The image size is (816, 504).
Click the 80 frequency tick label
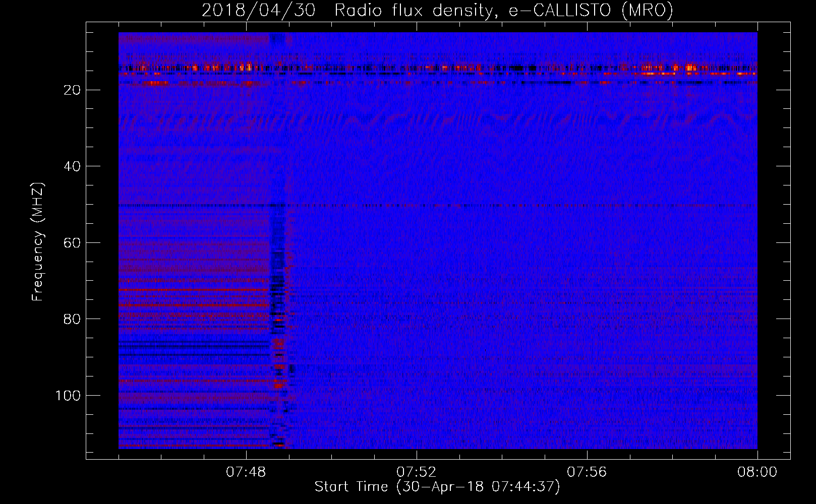[72, 319]
